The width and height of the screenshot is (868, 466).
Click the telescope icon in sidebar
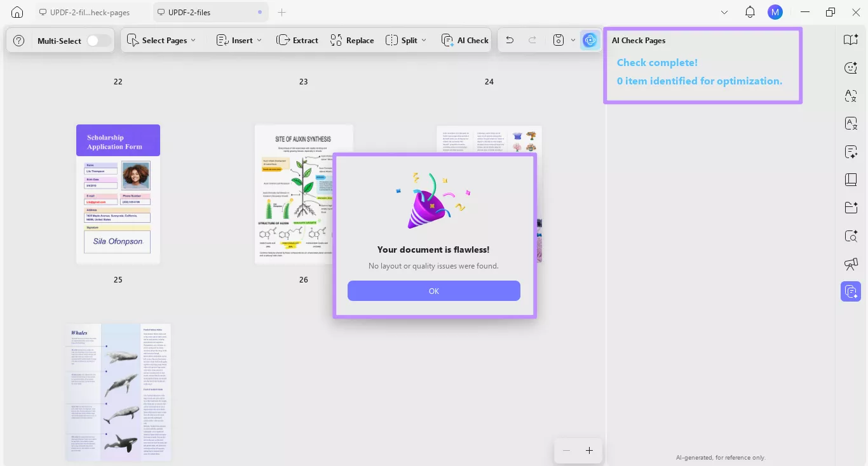point(851,264)
